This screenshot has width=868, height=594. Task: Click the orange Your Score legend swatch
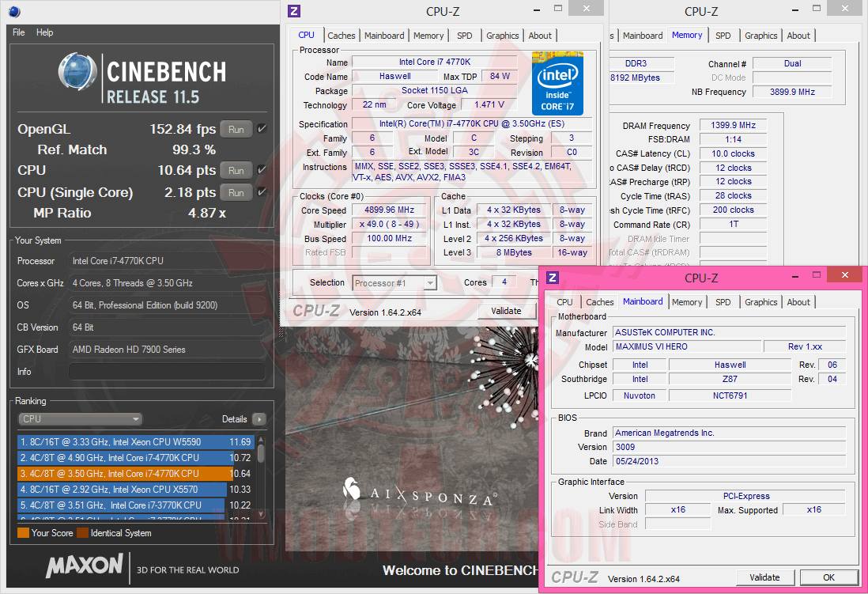[23, 533]
